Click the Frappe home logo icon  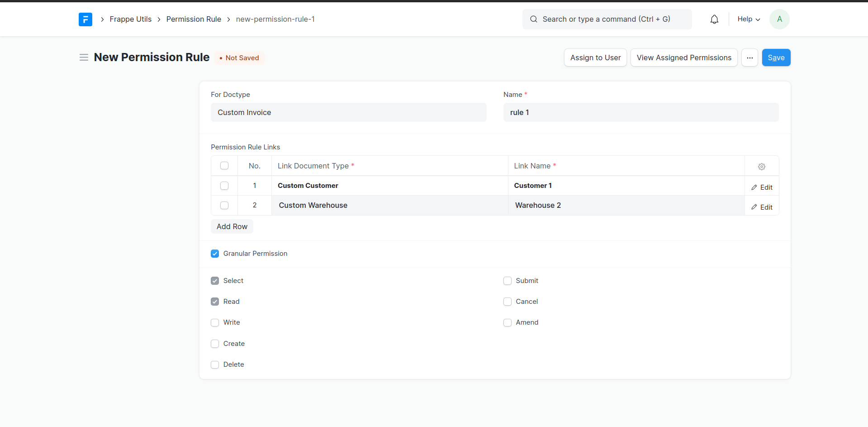point(85,19)
